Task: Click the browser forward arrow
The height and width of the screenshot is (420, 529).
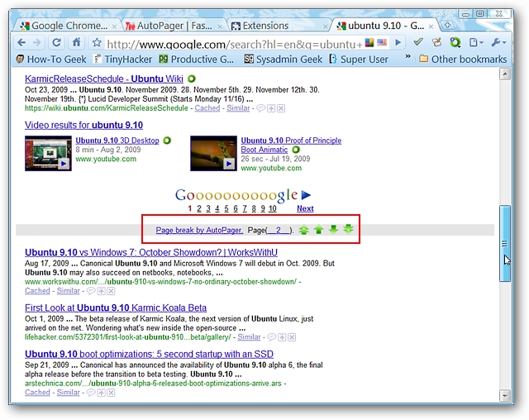Action: (x=37, y=43)
